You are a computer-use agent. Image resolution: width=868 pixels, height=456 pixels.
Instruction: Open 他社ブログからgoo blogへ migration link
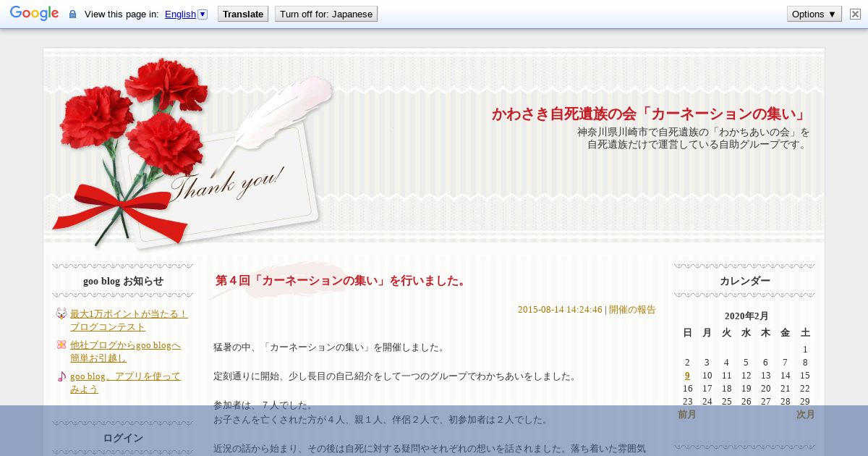pyautogui.click(x=125, y=351)
